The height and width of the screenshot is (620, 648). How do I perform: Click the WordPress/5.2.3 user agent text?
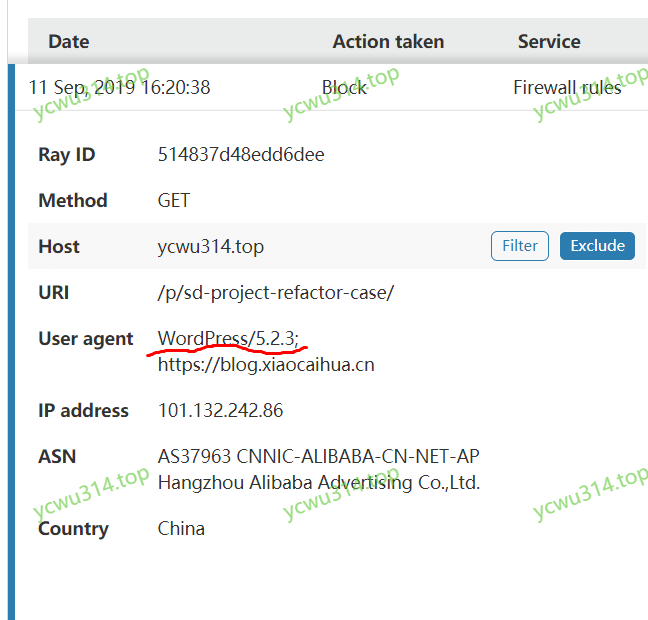point(228,339)
